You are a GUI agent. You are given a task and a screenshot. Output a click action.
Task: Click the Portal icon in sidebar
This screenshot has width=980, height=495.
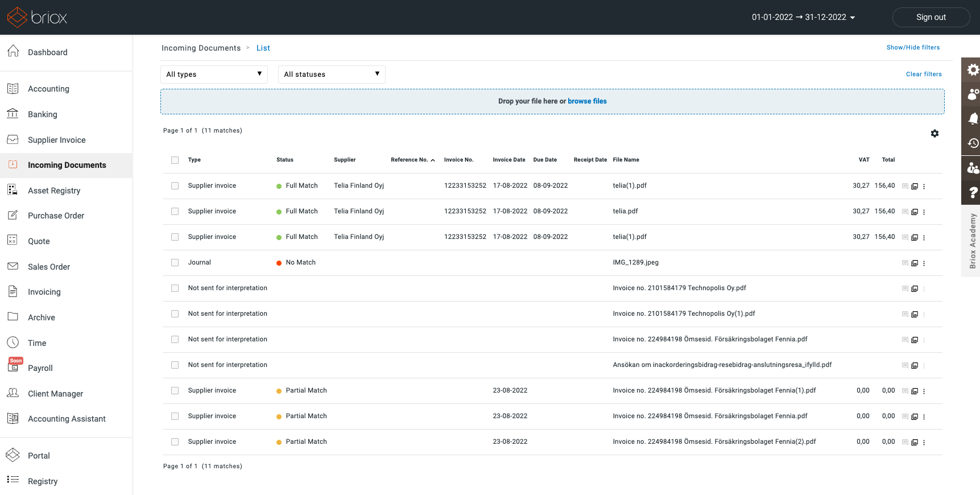point(13,455)
